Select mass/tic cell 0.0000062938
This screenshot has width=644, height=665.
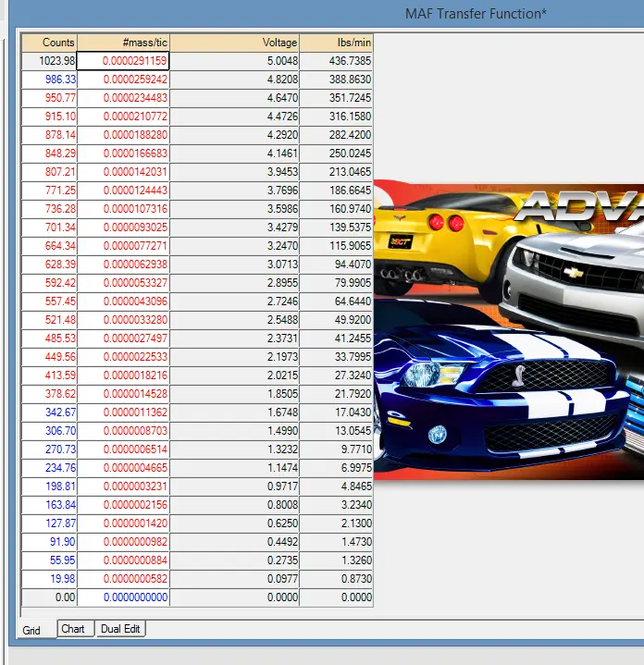[x=123, y=265]
